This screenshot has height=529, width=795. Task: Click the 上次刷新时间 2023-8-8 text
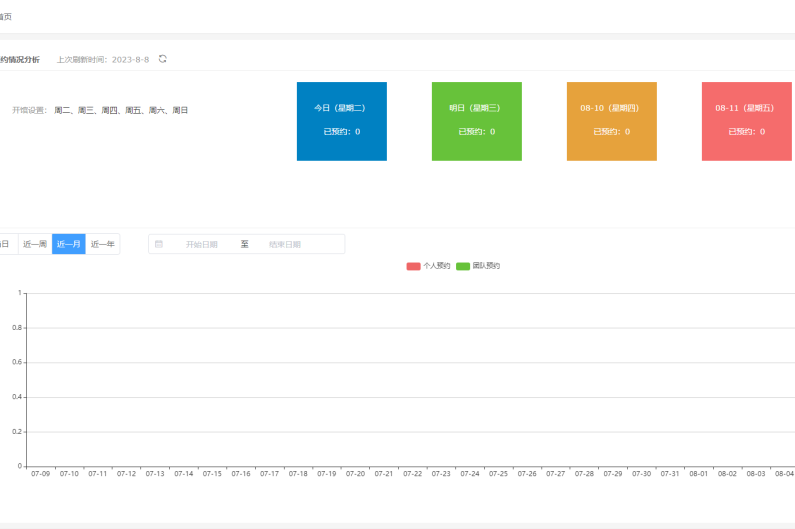(103, 59)
